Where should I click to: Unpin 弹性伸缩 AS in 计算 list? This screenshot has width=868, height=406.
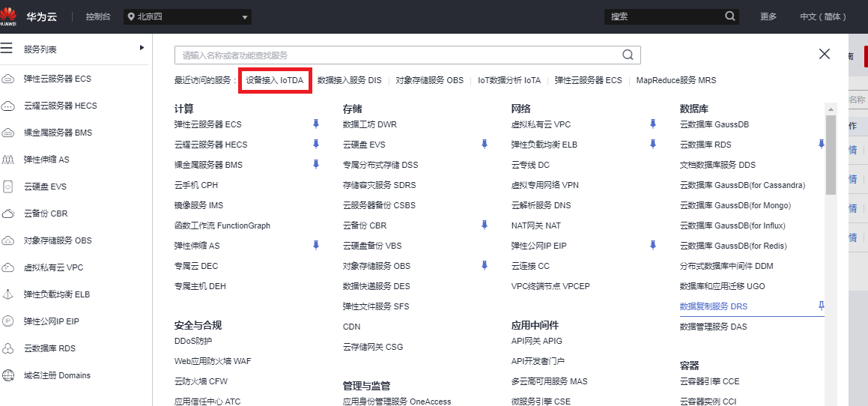(316, 245)
